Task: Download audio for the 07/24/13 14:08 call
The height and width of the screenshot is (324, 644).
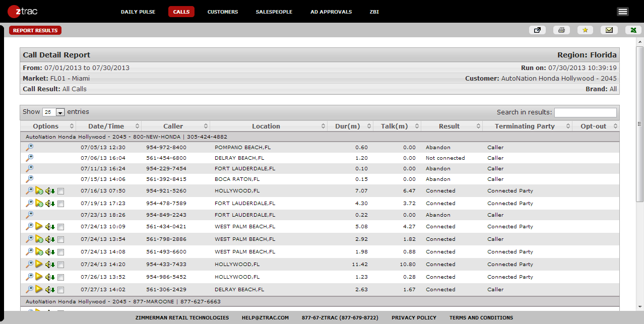Action: [50, 252]
